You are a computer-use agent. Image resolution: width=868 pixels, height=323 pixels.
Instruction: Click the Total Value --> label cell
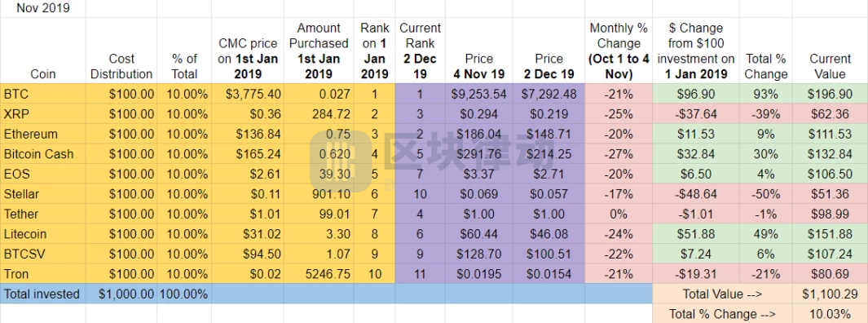coord(722,294)
